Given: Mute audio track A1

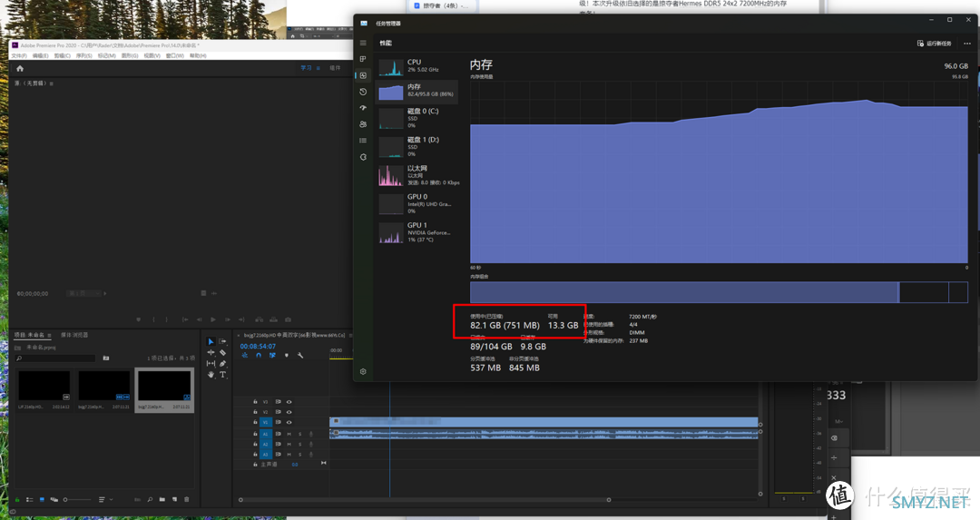Looking at the screenshot, I should 289,434.
